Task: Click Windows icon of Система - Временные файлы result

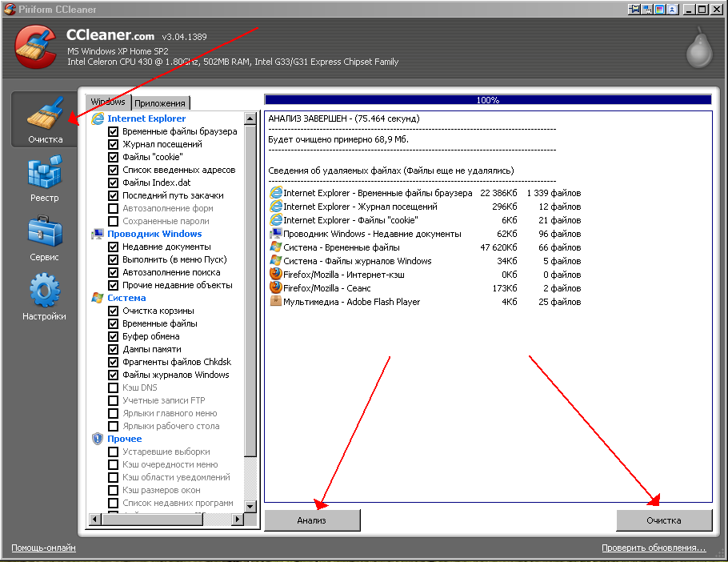Action: (x=276, y=247)
